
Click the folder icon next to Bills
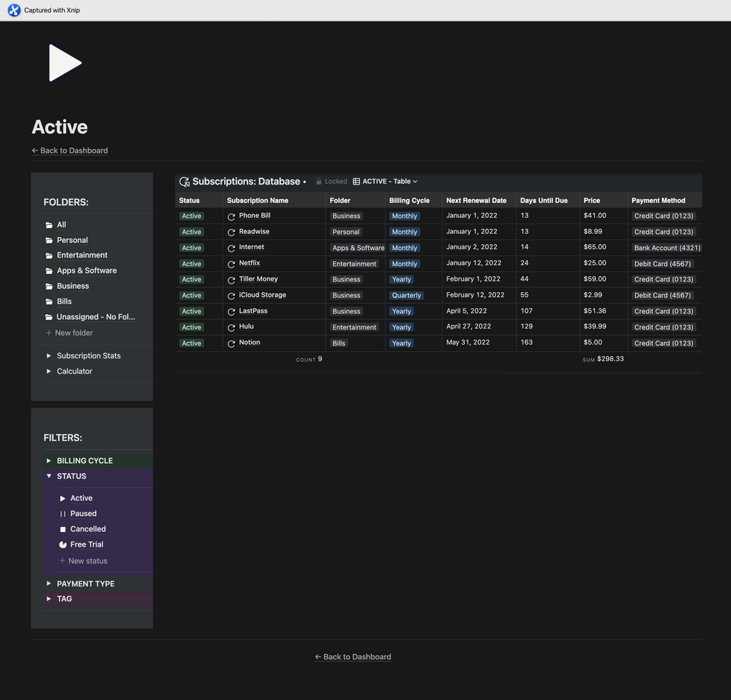(49, 302)
